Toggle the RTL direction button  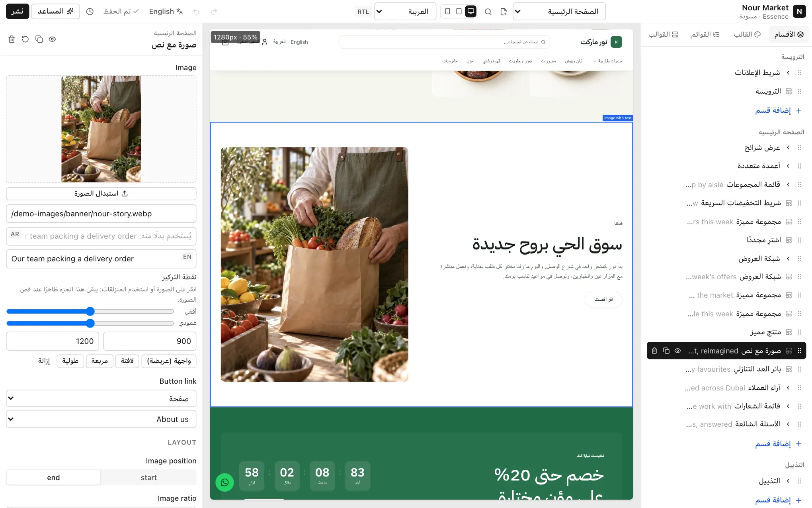click(x=363, y=12)
